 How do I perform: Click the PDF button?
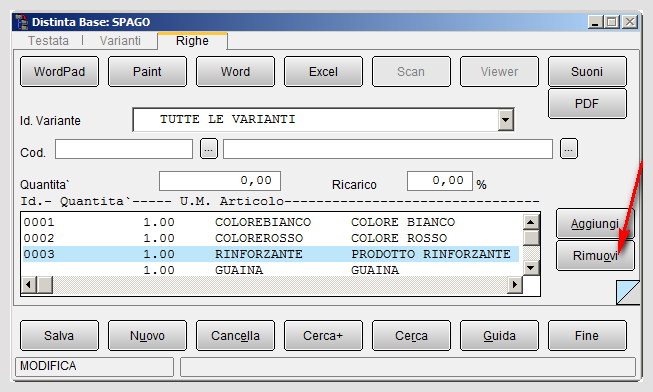point(587,103)
